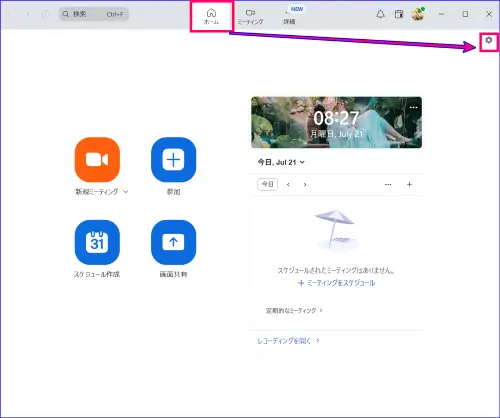Viewport: 500px width, 418px height.
Task: Expand the 新規ミーティング dropdown arrow
Action: tap(126, 192)
